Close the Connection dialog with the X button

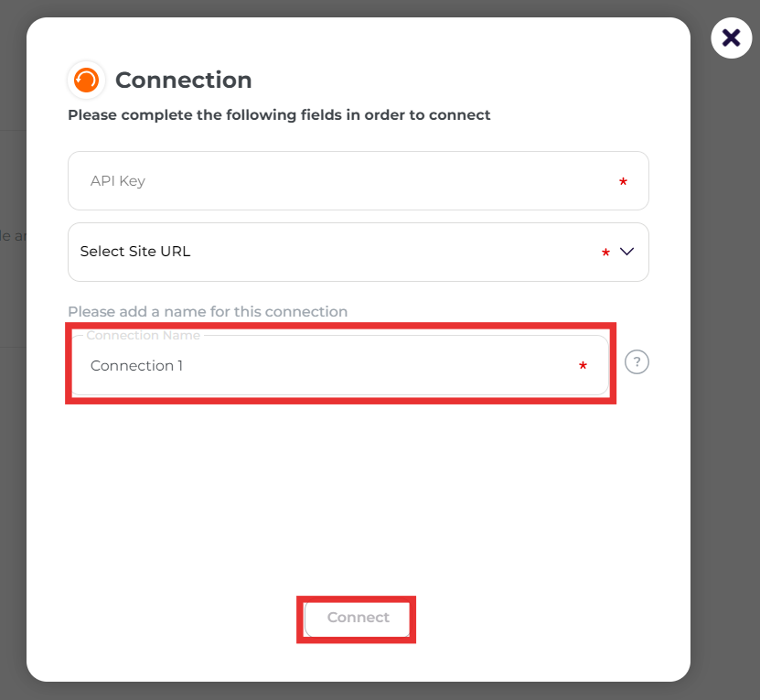click(x=731, y=38)
